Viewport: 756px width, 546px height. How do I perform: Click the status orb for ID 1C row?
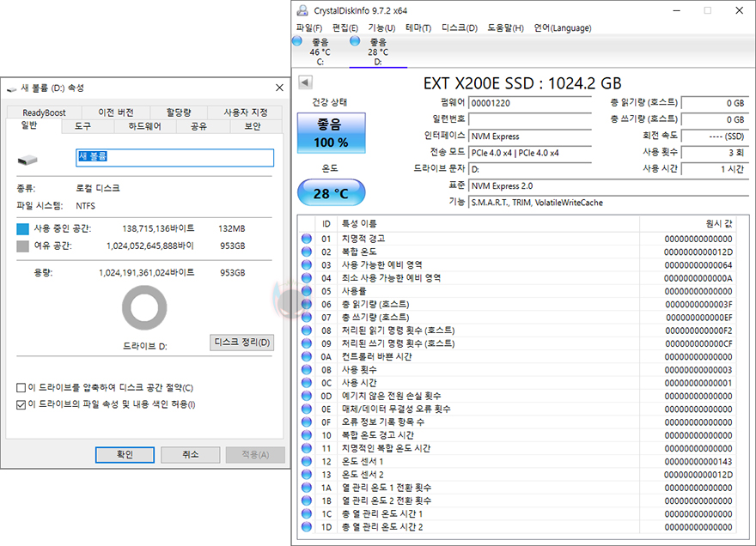click(x=307, y=513)
